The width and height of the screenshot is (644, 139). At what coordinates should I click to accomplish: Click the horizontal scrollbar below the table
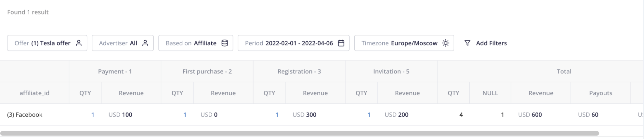click(x=300, y=133)
